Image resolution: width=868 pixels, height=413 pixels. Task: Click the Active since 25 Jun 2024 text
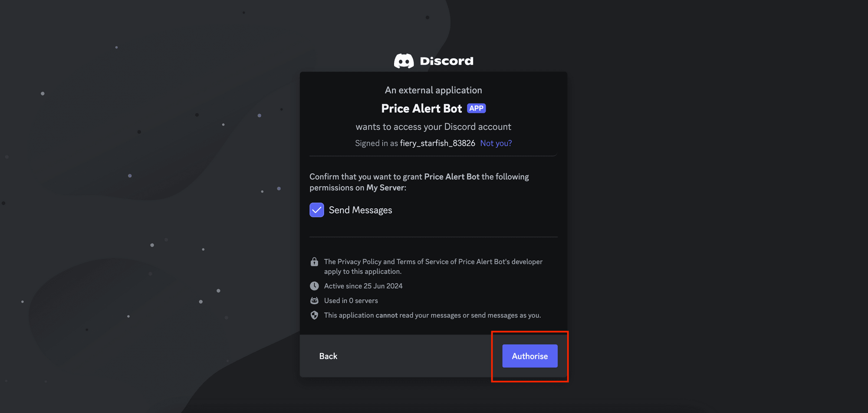363,286
